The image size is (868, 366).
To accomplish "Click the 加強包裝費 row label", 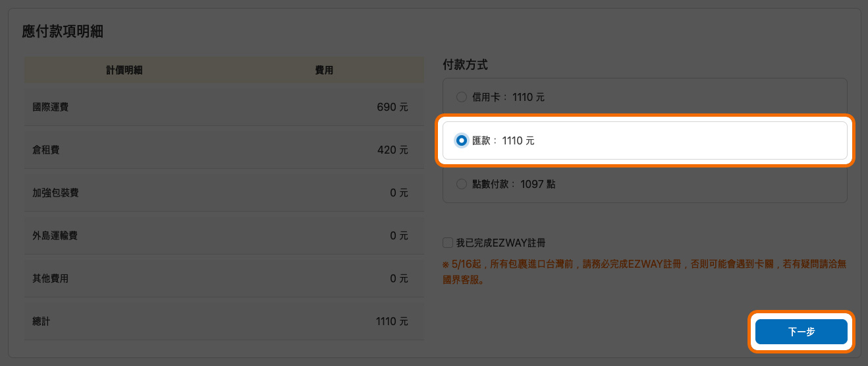I will 55,193.
